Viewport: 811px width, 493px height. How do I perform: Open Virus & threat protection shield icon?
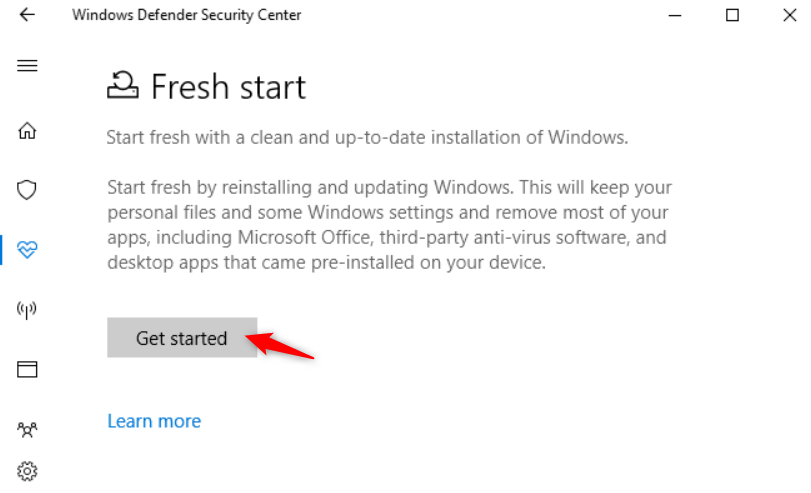pyautogui.click(x=27, y=189)
